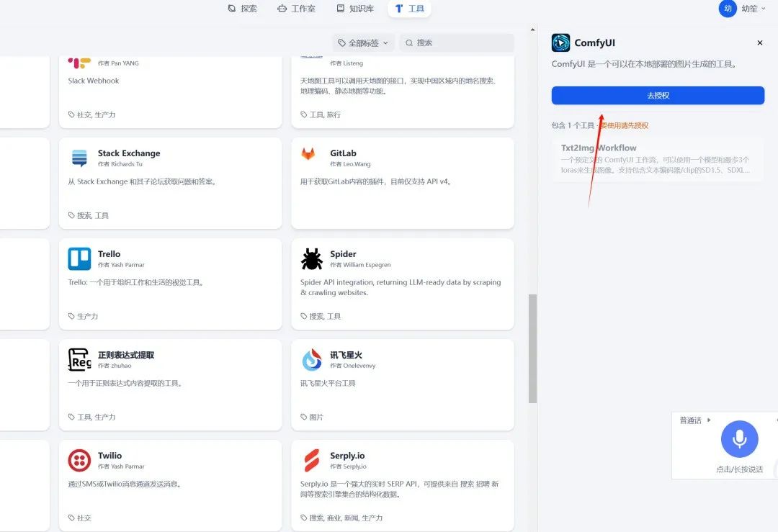Click the Stack Exchange icon
Image resolution: width=778 pixels, height=532 pixels.
[79, 158]
